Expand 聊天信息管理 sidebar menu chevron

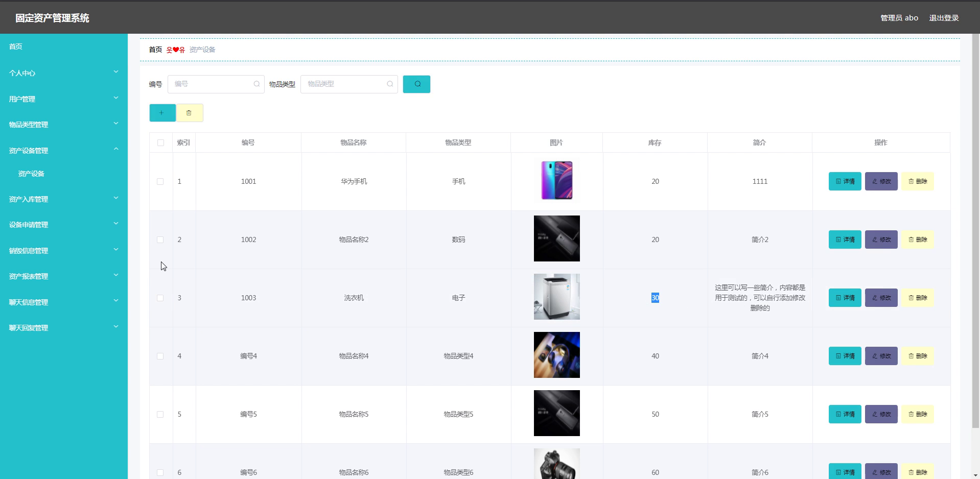coord(116,300)
